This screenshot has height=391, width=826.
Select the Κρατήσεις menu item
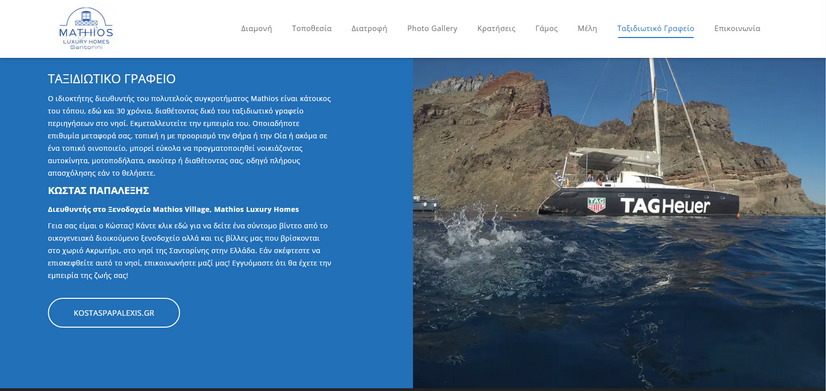point(496,28)
